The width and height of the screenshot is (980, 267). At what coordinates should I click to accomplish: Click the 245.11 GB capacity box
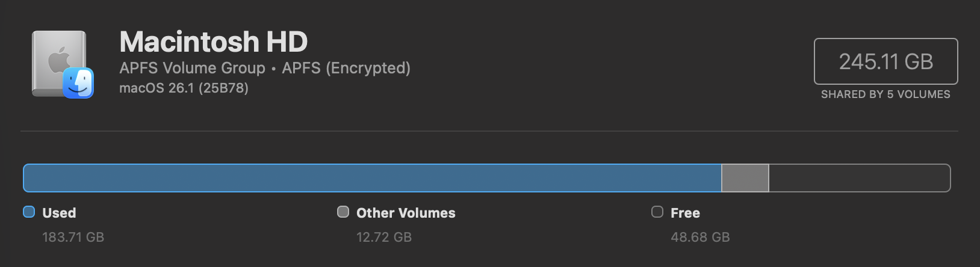(885, 61)
